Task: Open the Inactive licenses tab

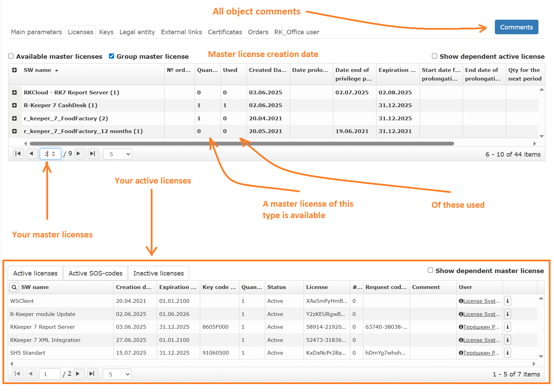Action: [x=158, y=273]
